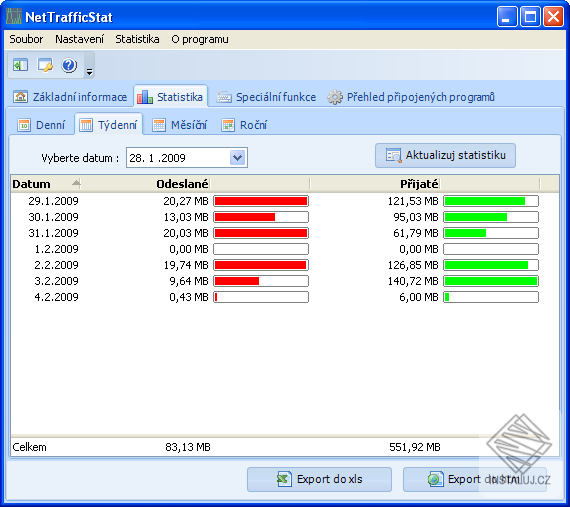Maximize the NetTrafficStat window
The image size is (570, 507).
point(530,17)
